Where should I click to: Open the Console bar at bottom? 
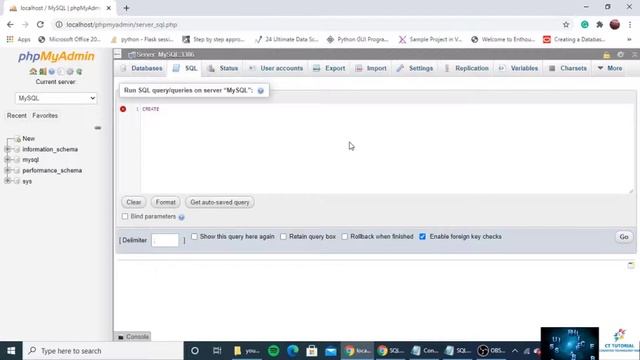pos(133,337)
